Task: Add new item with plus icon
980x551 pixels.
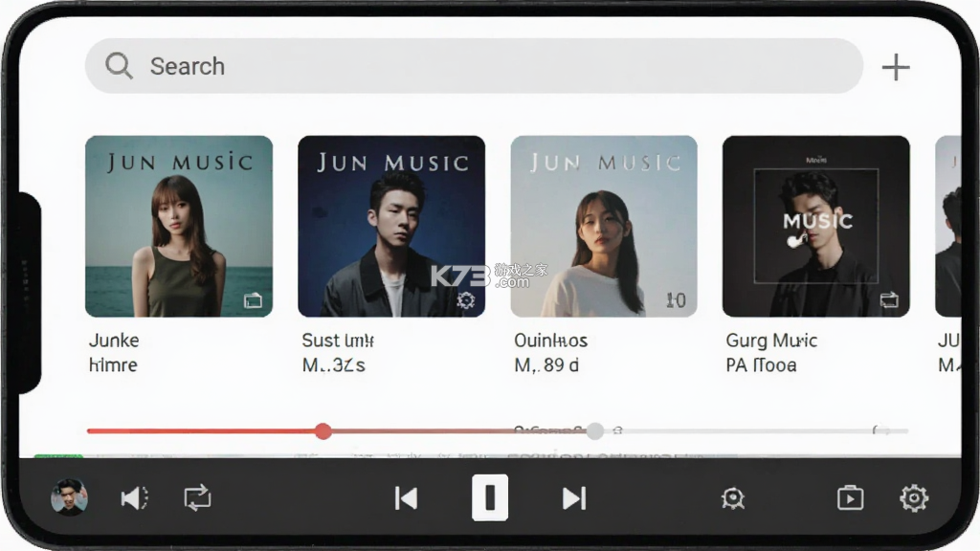Action: [896, 67]
